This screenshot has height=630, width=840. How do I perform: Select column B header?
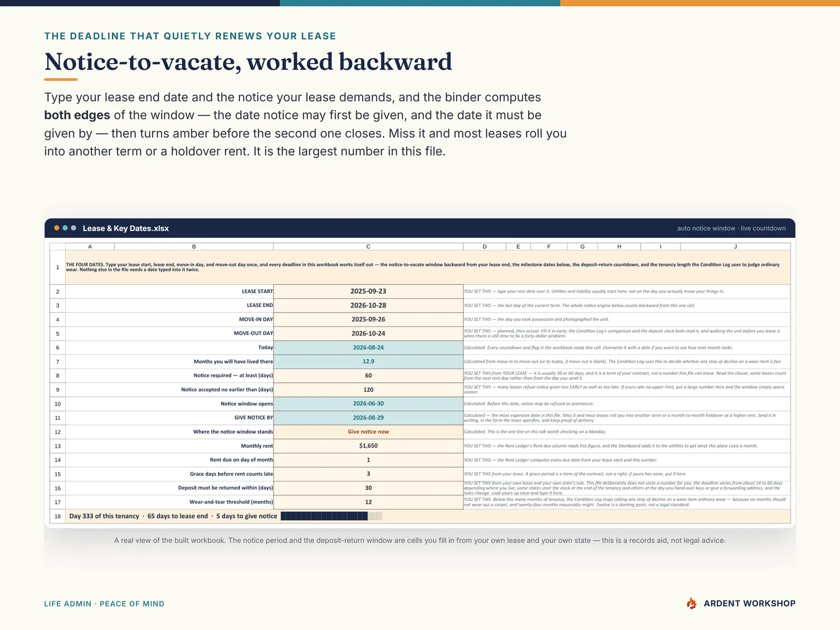tap(194, 246)
